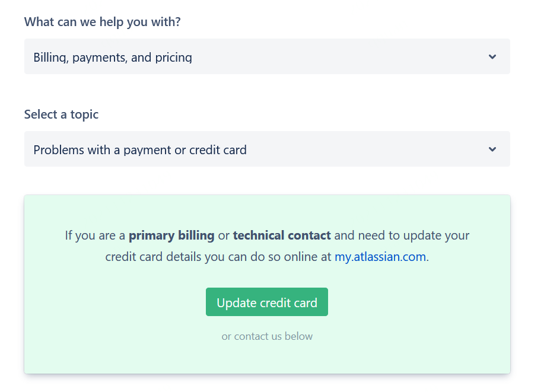Viewport: 547px width, 392px height.
Task: Click the empty bottom area of the green notice panel
Action: tap(267, 359)
